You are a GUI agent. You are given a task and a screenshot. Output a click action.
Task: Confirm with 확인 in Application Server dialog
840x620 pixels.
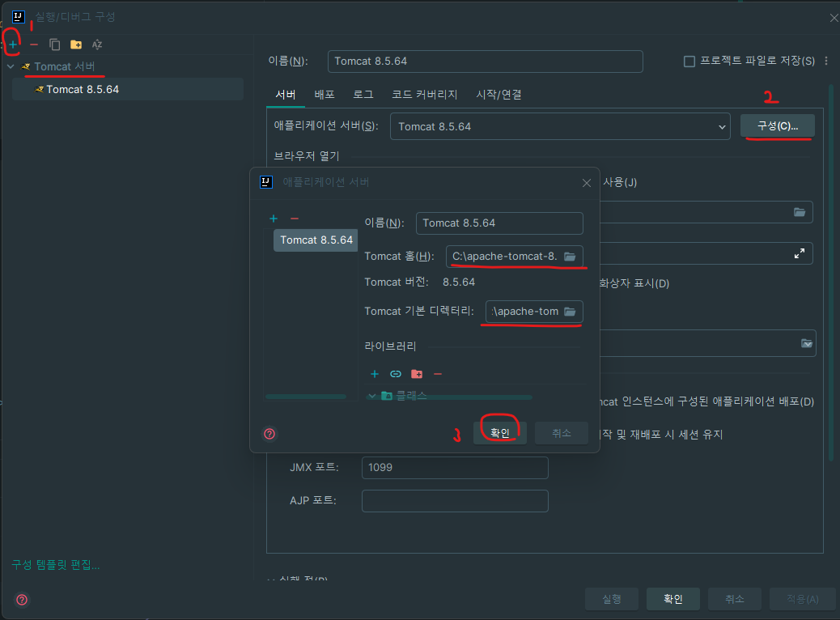click(x=500, y=433)
